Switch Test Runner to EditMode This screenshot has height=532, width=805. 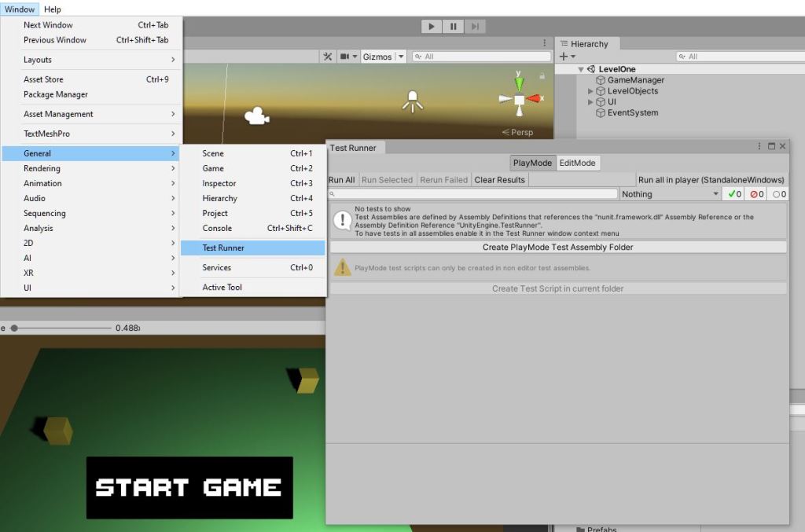tap(578, 163)
